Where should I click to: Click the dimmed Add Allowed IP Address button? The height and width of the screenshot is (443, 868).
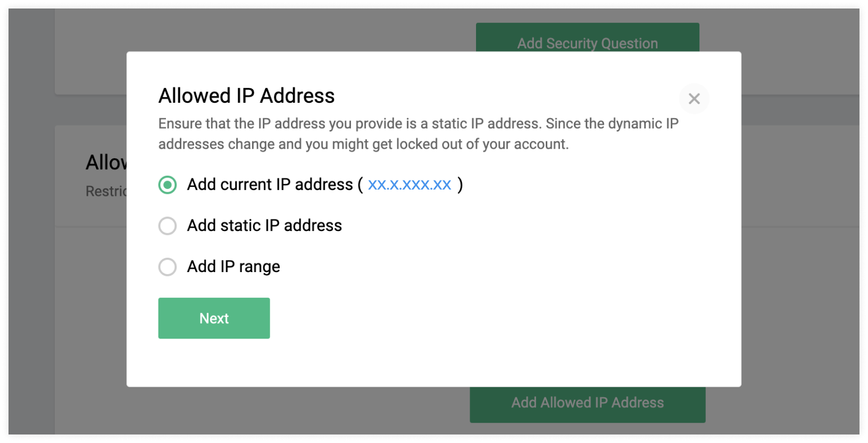[587, 405]
